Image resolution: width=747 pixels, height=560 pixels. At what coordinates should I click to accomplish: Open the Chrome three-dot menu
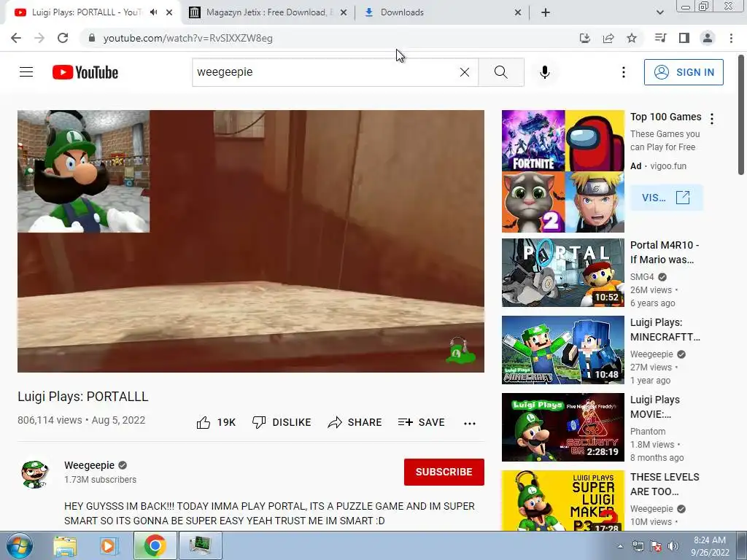731,38
